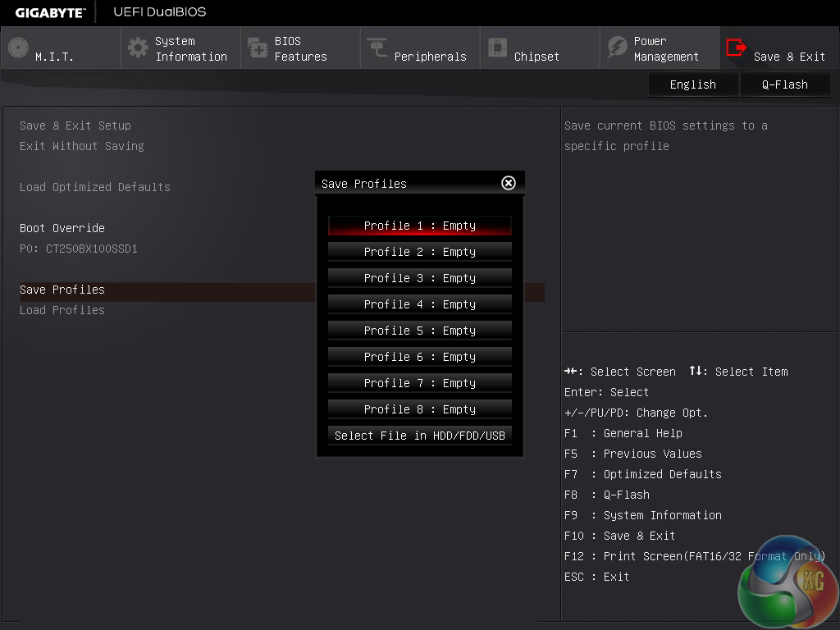Choose the Profile 3 empty slot

pyautogui.click(x=419, y=278)
